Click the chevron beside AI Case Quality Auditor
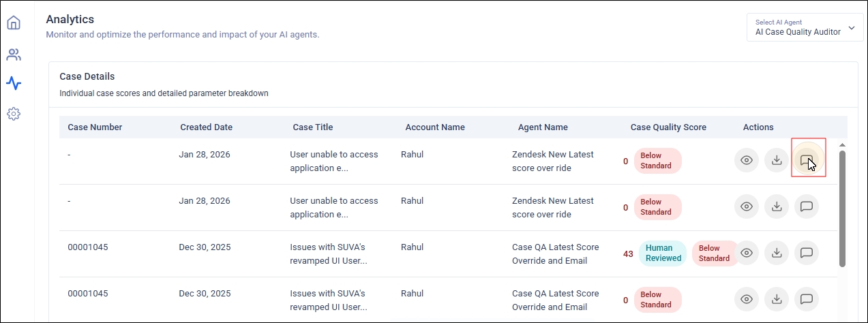The width and height of the screenshot is (868, 323). click(x=852, y=29)
